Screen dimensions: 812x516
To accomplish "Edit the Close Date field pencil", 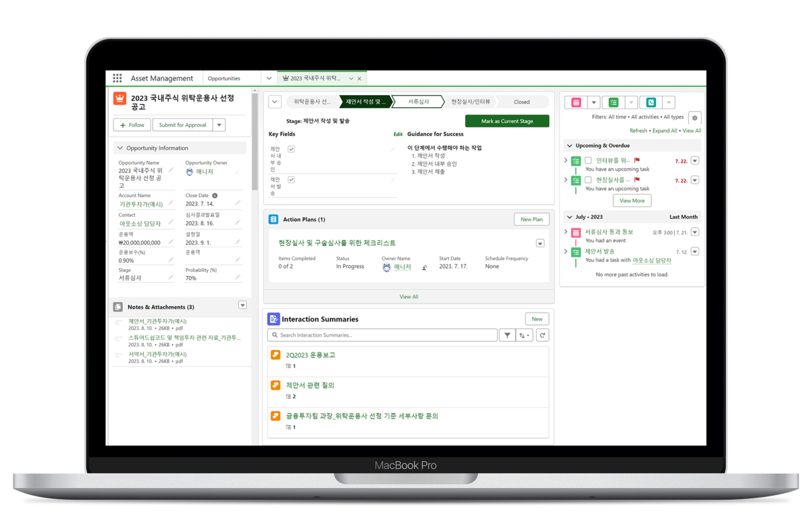I will (237, 203).
